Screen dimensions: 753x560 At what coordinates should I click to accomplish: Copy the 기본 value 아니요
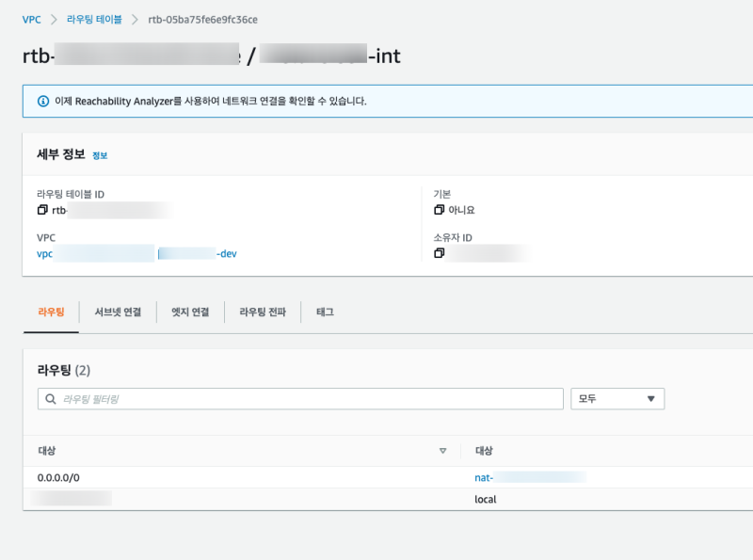click(439, 210)
